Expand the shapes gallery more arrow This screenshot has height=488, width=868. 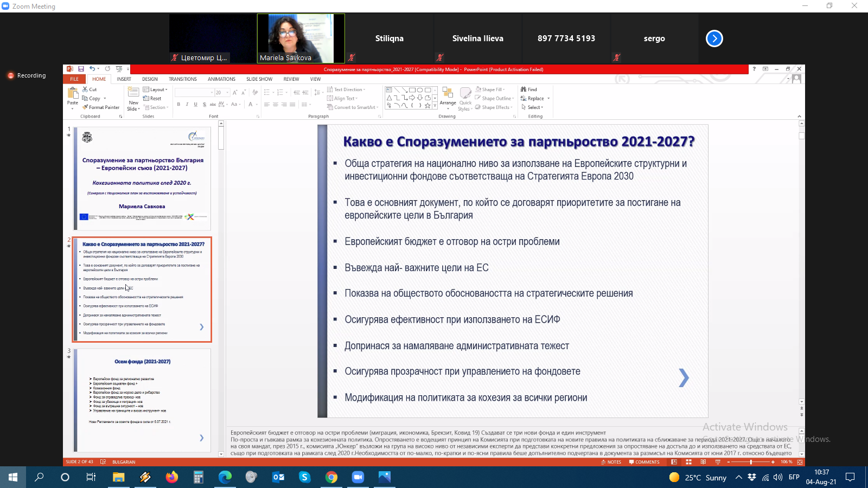435,106
